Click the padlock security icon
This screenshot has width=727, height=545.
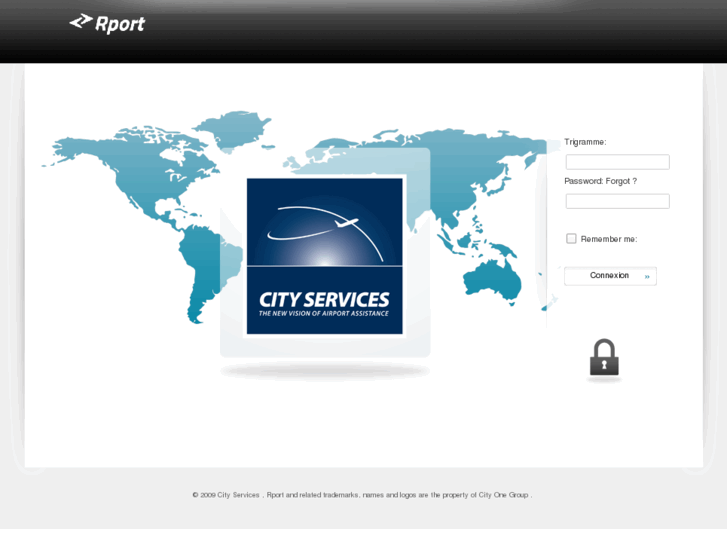point(604,358)
